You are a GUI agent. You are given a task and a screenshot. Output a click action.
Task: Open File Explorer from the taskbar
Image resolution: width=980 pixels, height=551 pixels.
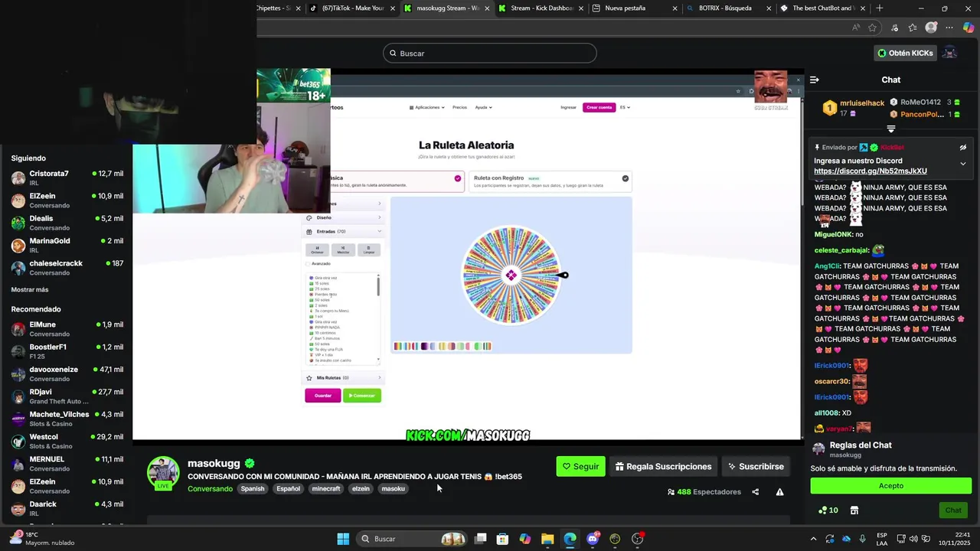pyautogui.click(x=547, y=539)
